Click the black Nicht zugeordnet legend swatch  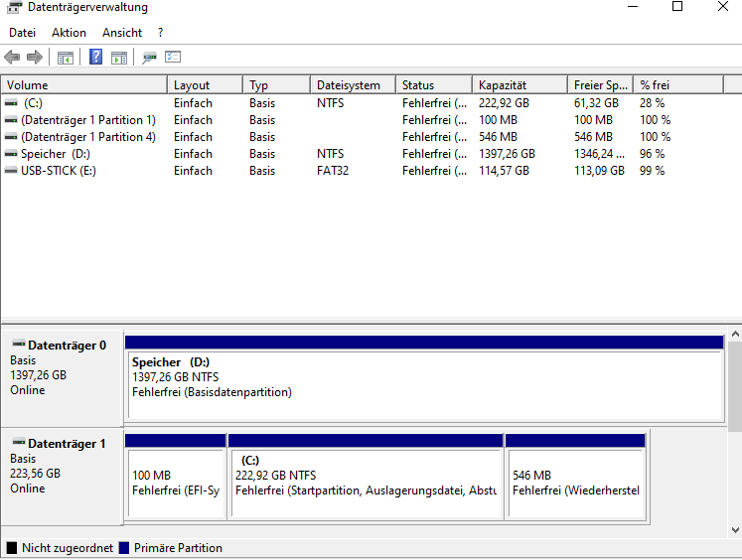tap(12, 548)
